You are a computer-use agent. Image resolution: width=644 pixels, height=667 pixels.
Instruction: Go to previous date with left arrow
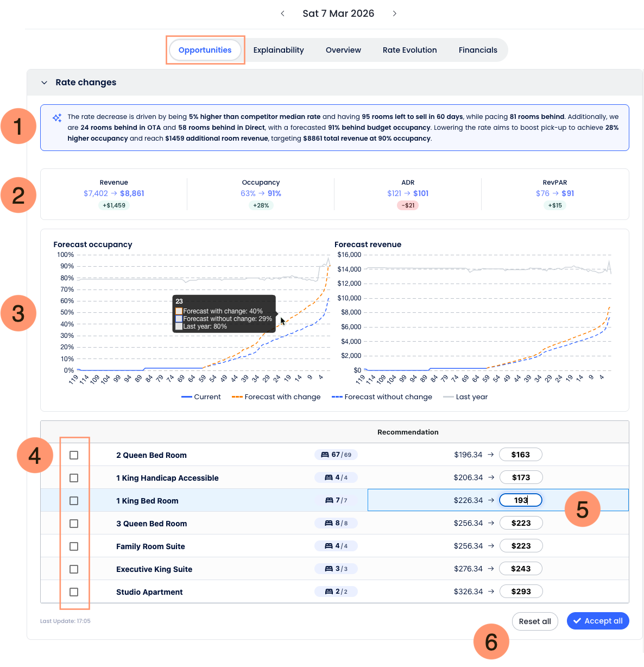pyautogui.click(x=282, y=14)
